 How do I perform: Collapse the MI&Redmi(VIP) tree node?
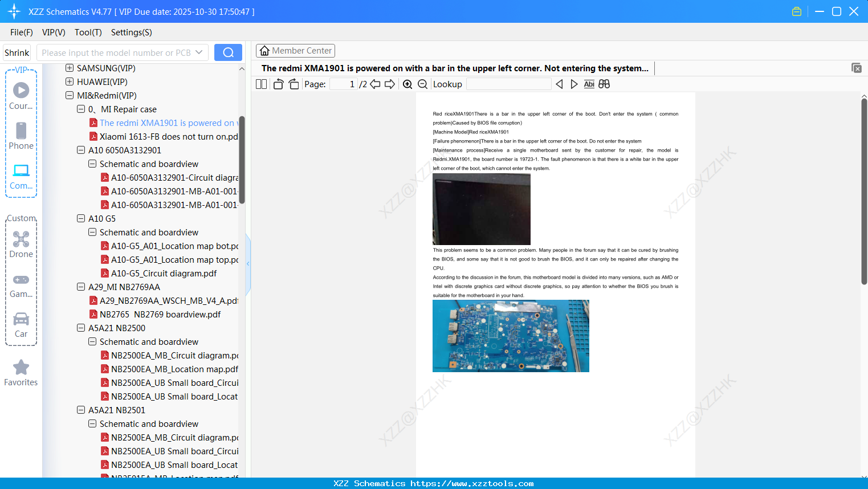[x=70, y=96]
